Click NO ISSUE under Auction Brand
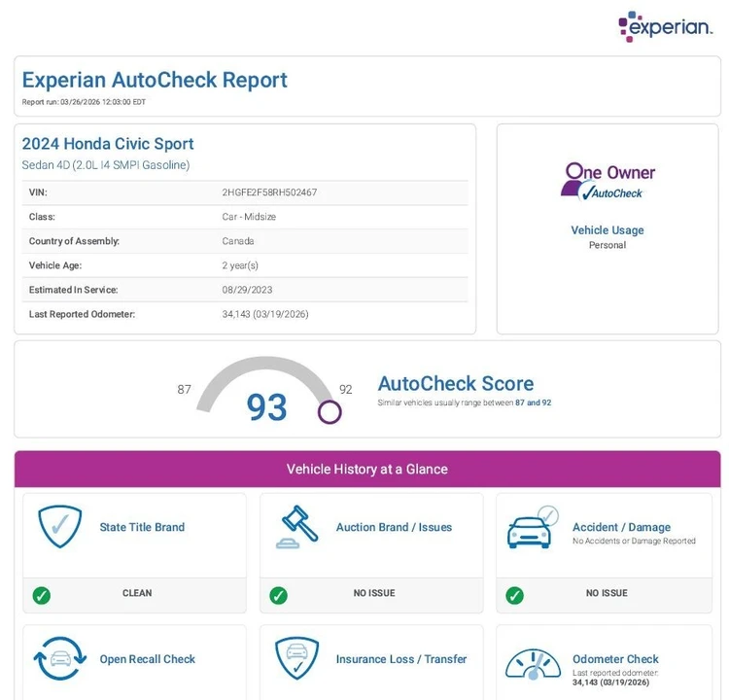This screenshot has width=729, height=700. (x=374, y=593)
